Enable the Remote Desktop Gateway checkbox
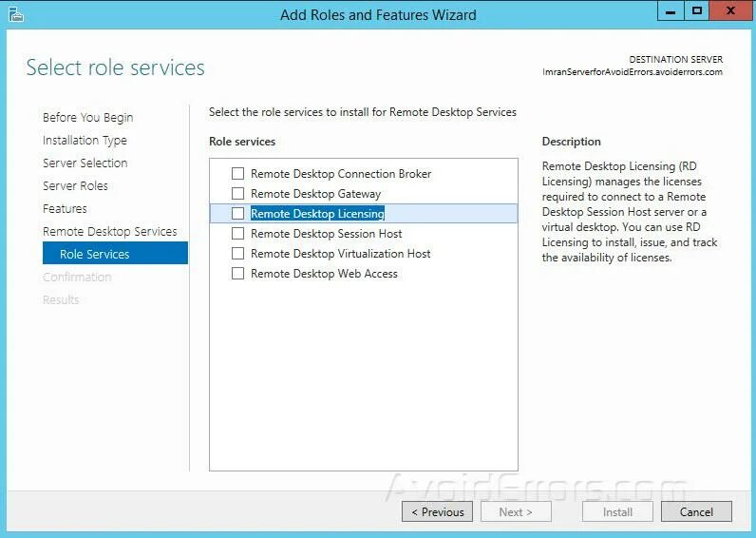756x538 pixels. point(237,194)
